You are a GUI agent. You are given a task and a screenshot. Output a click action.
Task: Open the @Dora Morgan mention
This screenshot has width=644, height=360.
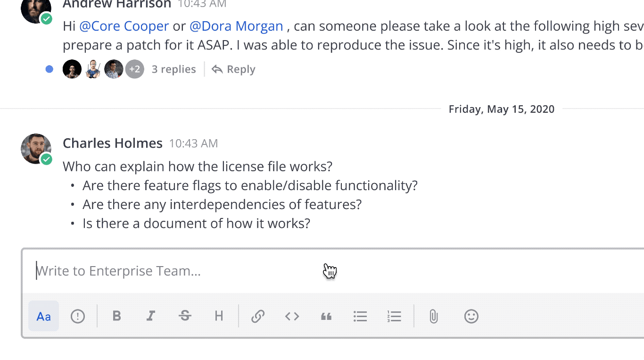(236, 26)
